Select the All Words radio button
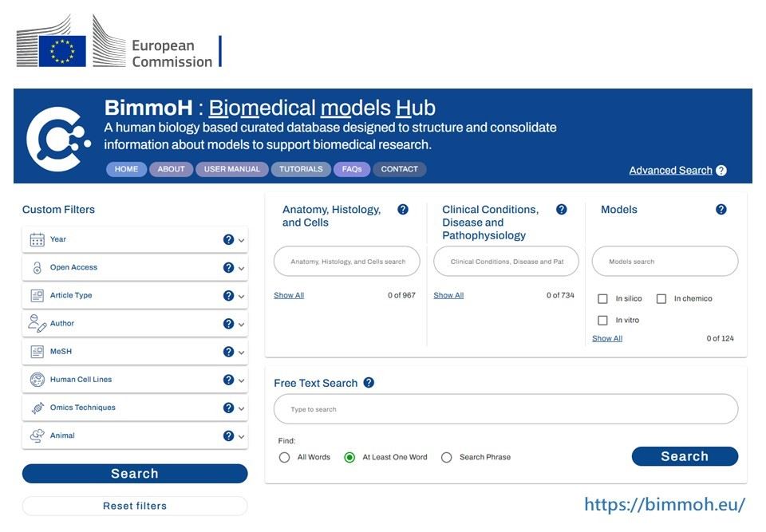 pyautogui.click(x=285, y=458)
